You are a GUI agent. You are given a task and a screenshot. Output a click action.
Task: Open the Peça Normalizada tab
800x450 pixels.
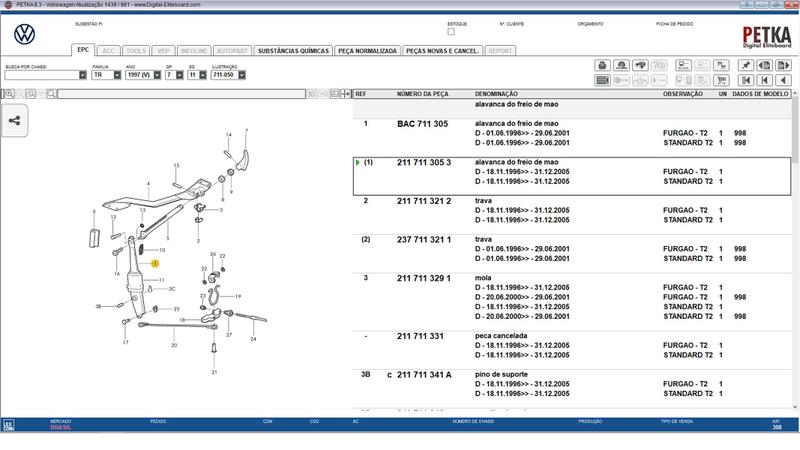click(x=367, y=51)
